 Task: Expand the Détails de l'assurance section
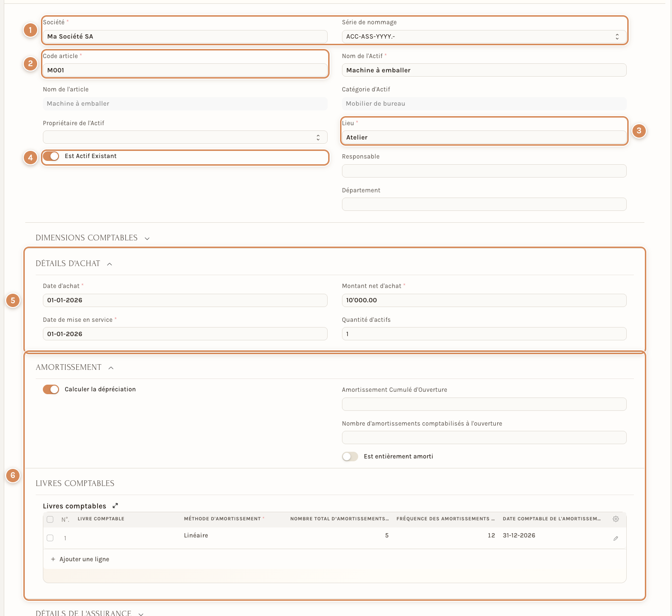[x=90, y=613]
